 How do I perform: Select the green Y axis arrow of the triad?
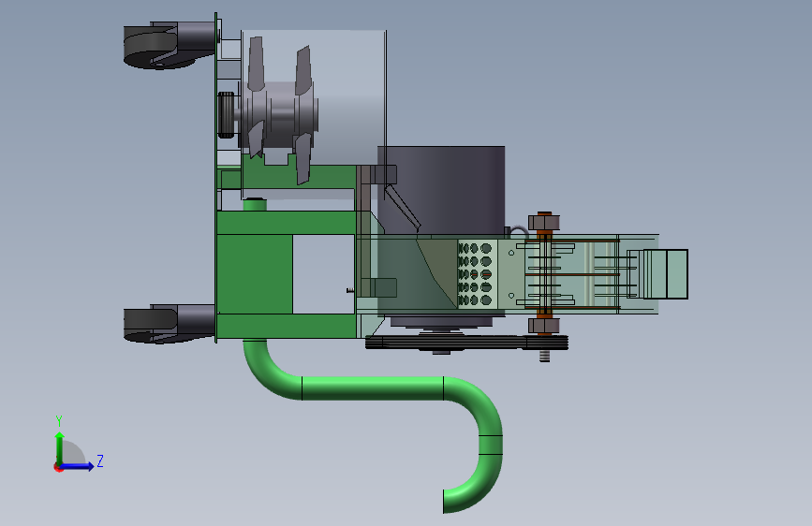point(60,447)
